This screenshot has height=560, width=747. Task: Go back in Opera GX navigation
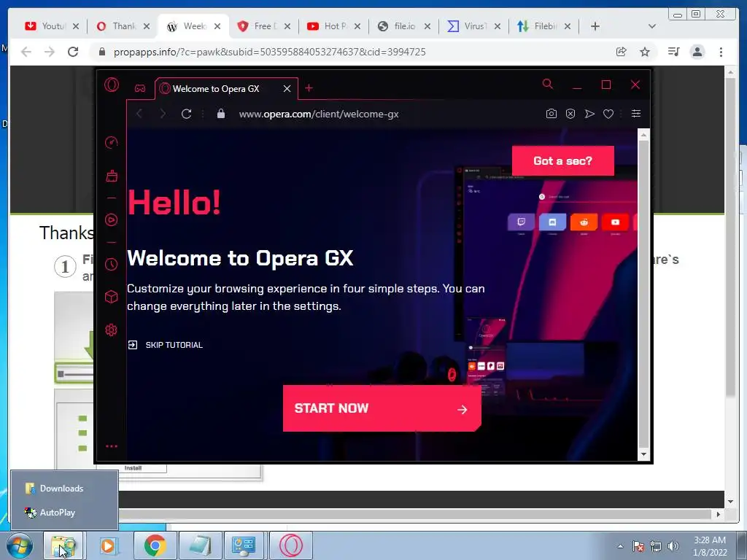click(139, 114)
